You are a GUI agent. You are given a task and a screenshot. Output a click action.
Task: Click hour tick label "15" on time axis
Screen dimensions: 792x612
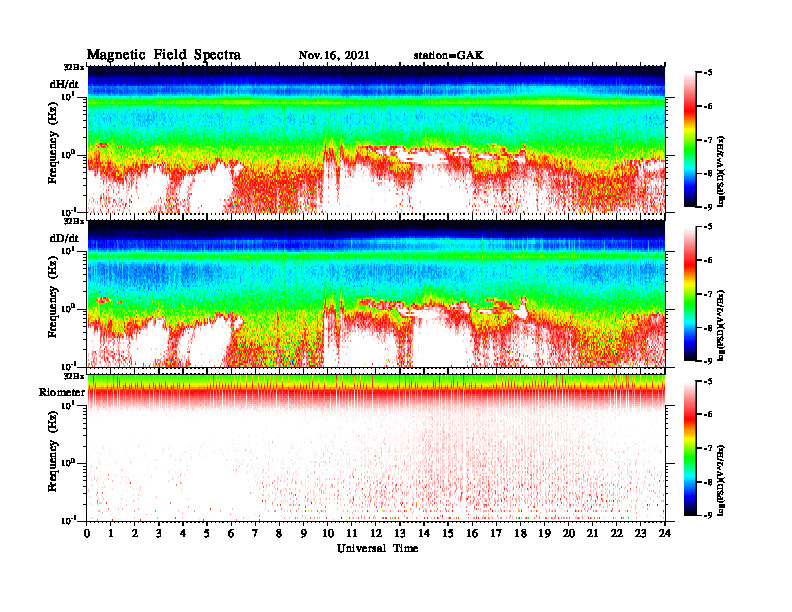448,534
